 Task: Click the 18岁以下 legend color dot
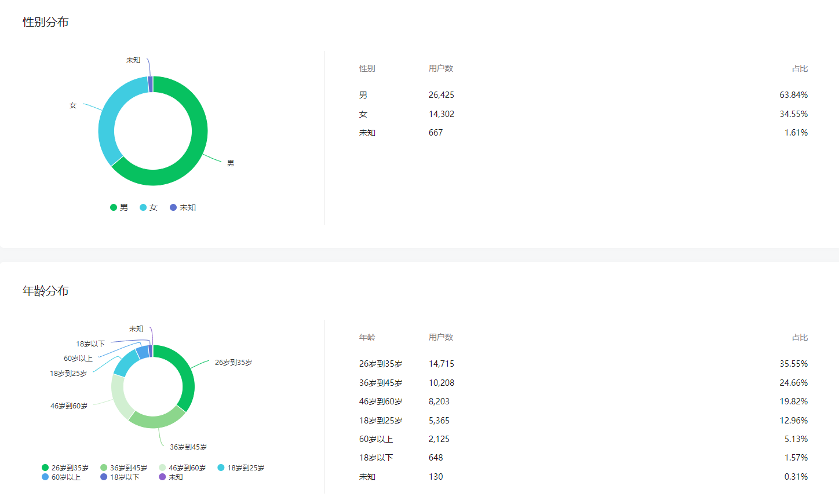click(104, 477)
